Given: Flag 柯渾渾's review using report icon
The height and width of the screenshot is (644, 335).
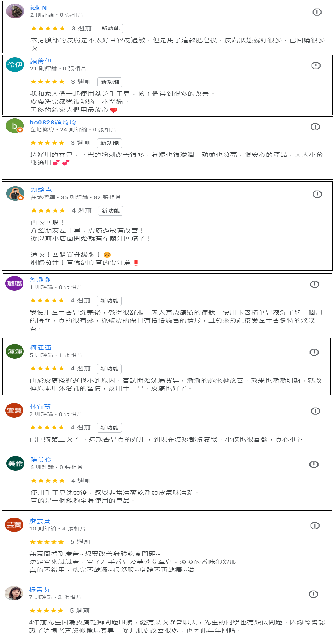Looking at the screenshot, I should (x=314, y=352).
